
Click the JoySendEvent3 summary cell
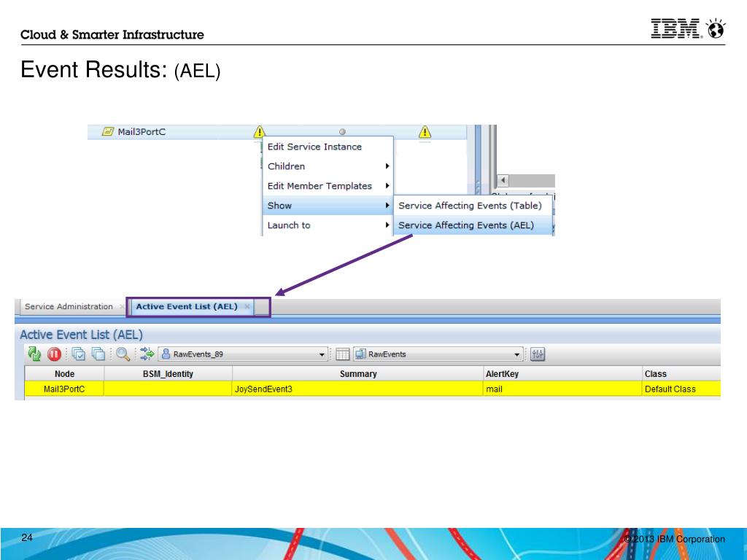[x=357, y=389]
